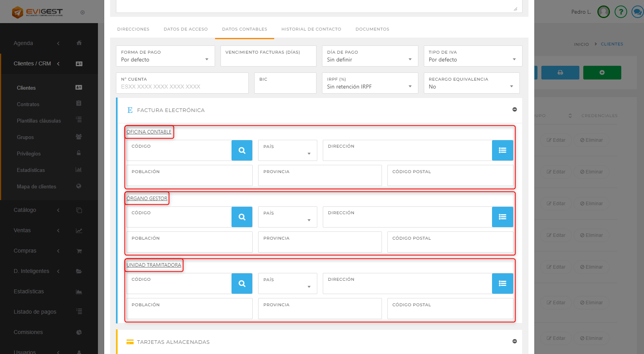
Task: Click the blue print button
Action: click(560, 72)
